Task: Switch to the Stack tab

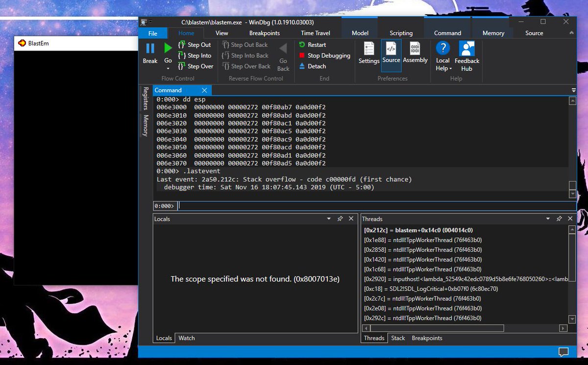Action: 398,338
